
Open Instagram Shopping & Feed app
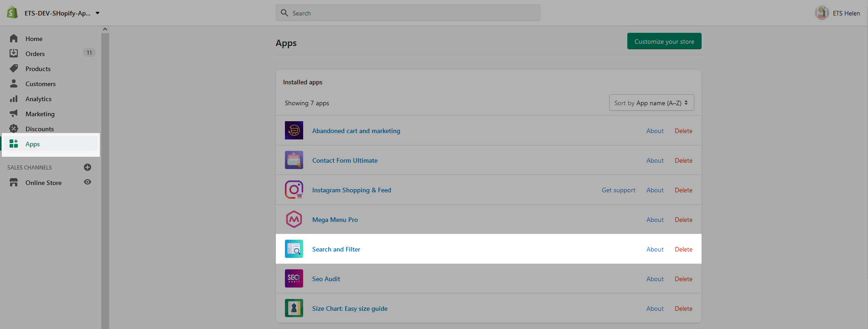(x=351, y=190)
